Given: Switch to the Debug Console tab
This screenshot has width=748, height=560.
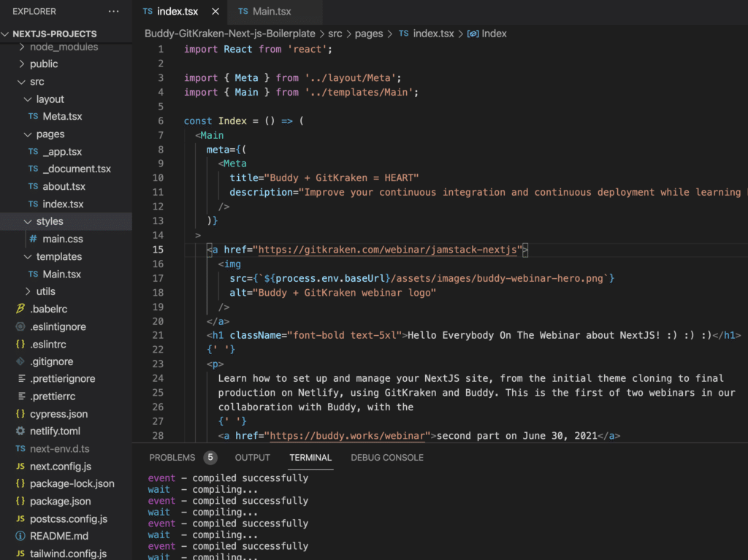Looking at the screenshot, I should [x=387, y=458].
